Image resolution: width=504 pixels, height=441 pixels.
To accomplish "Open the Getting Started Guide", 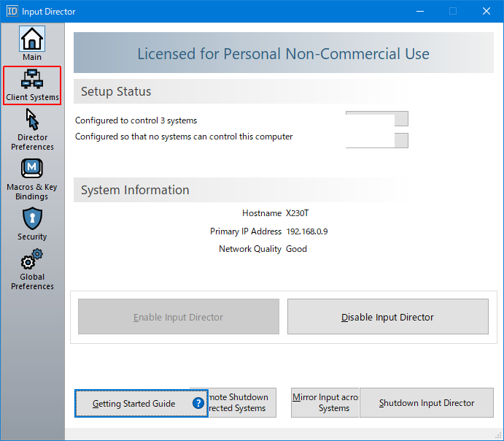I will [x=133, y=403].
